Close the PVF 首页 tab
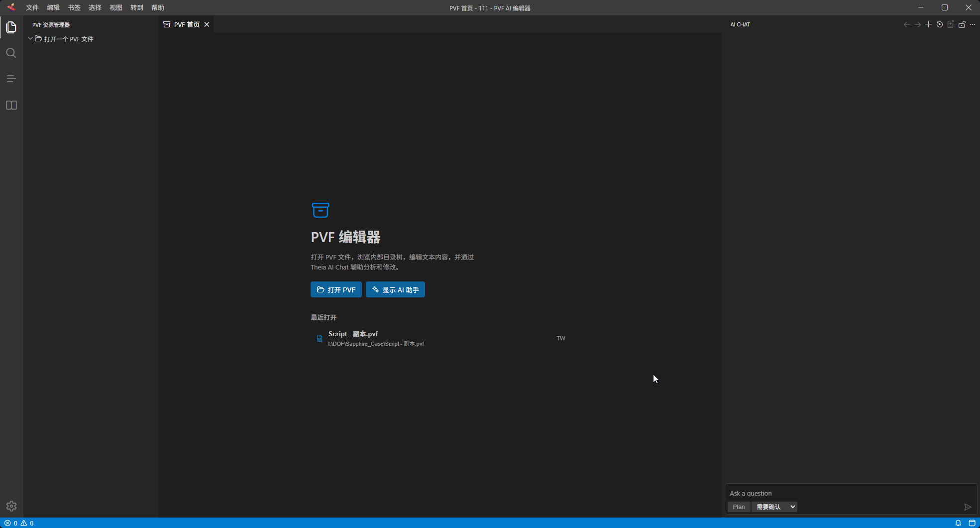This screenshot has height=528, width=980. tap(207, 24)
